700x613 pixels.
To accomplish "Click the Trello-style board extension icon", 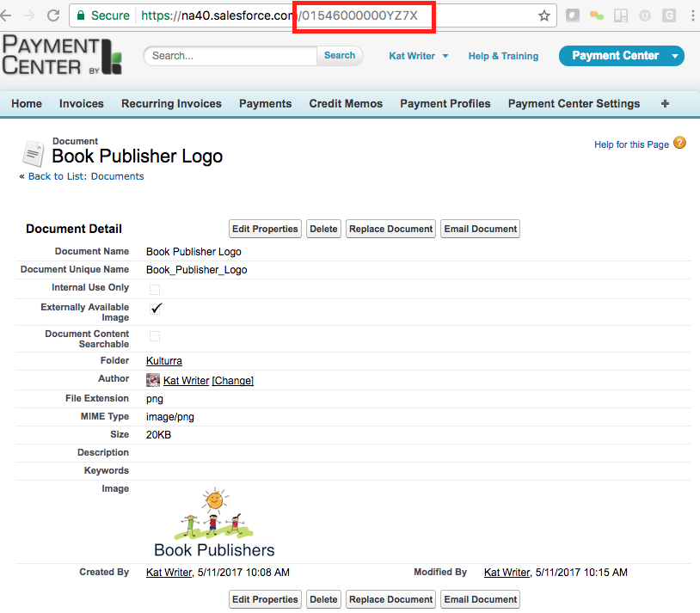I will (x=621, y=16).
